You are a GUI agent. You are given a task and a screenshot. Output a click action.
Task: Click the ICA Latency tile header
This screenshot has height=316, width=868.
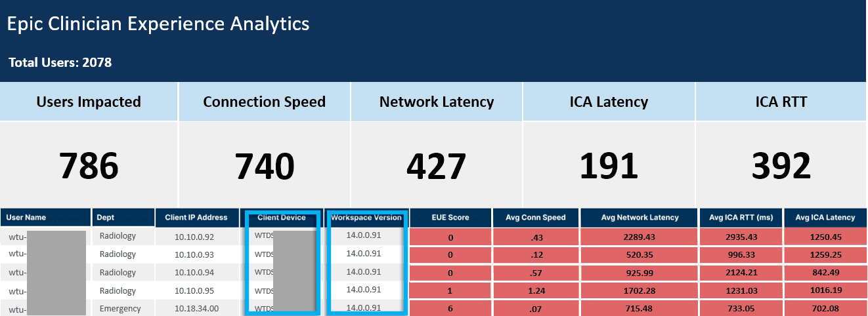(x=609, y=102)
